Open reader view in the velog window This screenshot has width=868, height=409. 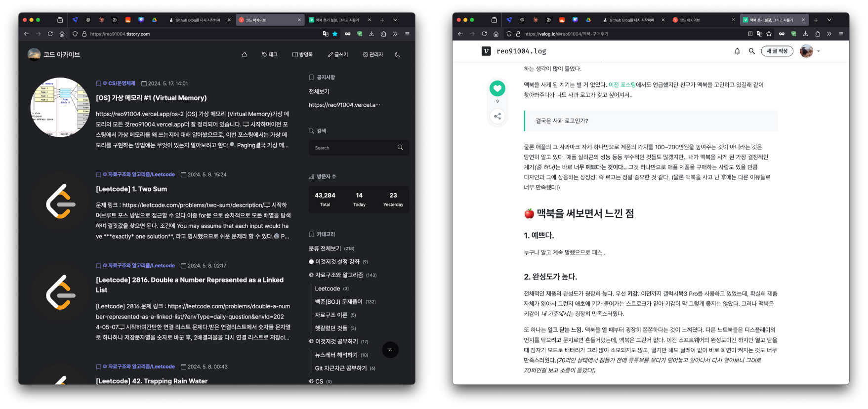pos(750,34)
